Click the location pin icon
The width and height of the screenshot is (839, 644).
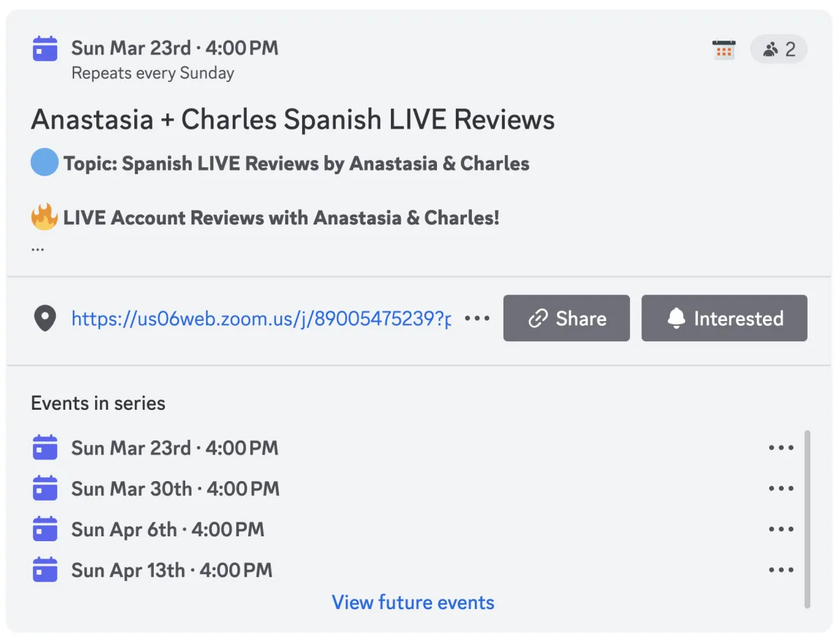coord(45,319)
